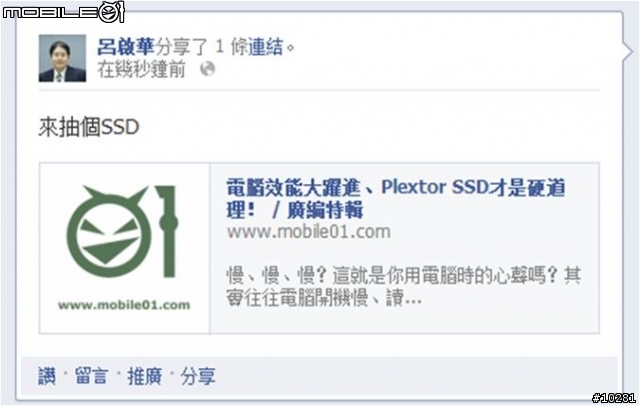This screenshot has width=640, height=406.
Task: Like the post with 讚
Action: tap(47, 375)
